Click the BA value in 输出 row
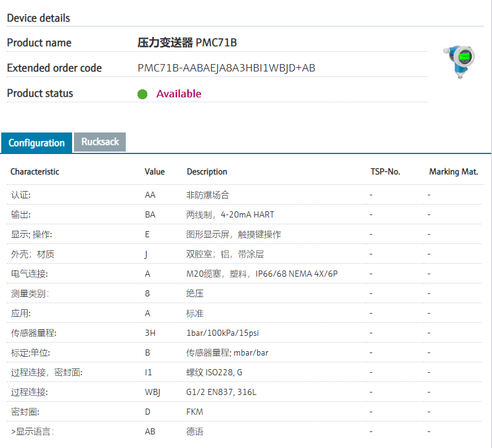The width and height of the screenshot is (492, 448). (x=150, y=214)
